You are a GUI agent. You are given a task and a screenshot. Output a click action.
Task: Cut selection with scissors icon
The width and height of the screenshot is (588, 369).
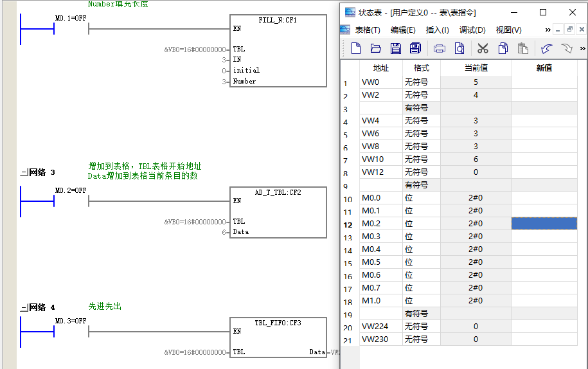483,48
